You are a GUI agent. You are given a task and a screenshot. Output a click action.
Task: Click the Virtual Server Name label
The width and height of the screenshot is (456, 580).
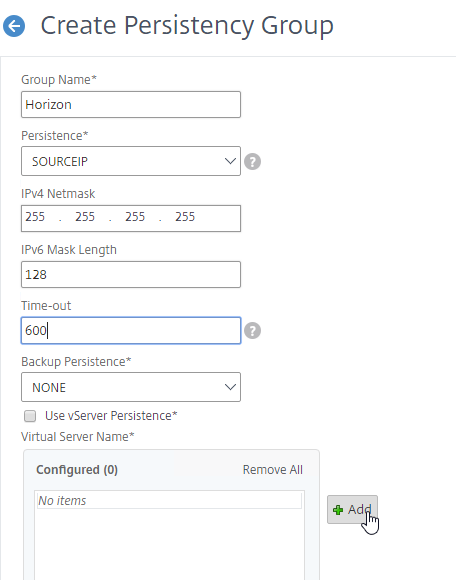tap(78, 436)
